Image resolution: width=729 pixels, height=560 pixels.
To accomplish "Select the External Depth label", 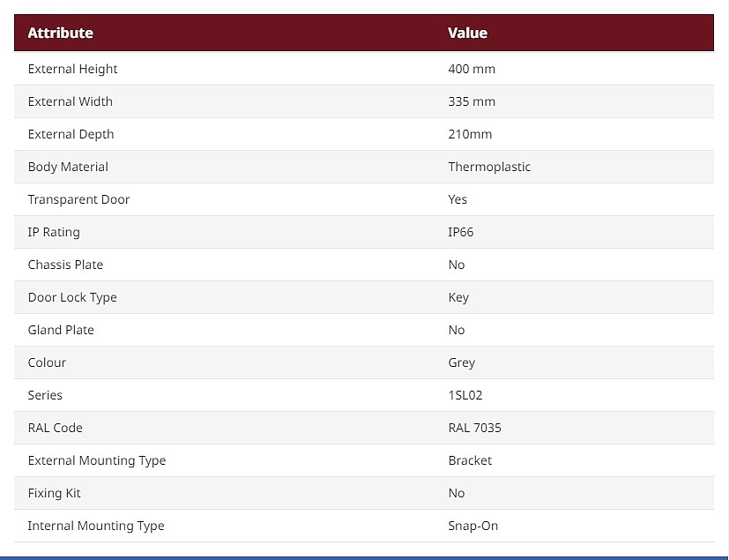I will pyautogui.click(x=71, y=134).
